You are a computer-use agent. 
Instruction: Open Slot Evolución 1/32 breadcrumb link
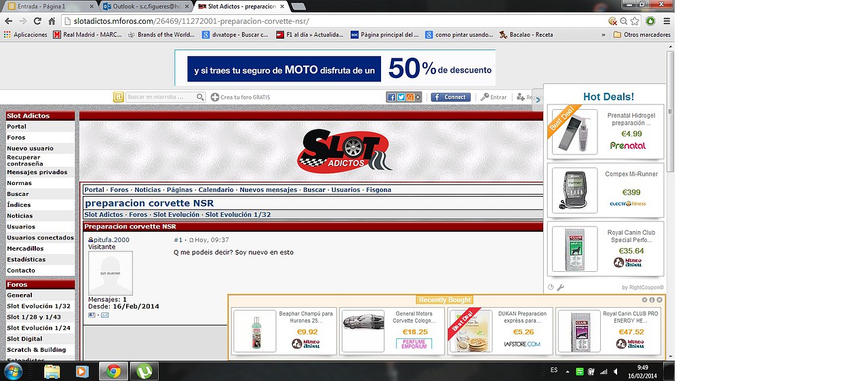click(x=238, y=214)
